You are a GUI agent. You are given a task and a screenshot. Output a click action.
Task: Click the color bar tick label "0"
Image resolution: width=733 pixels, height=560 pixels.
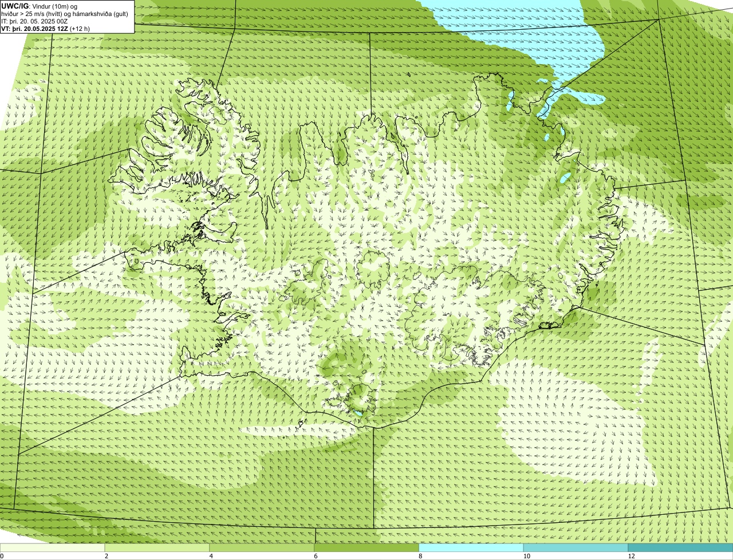point(2,556)
